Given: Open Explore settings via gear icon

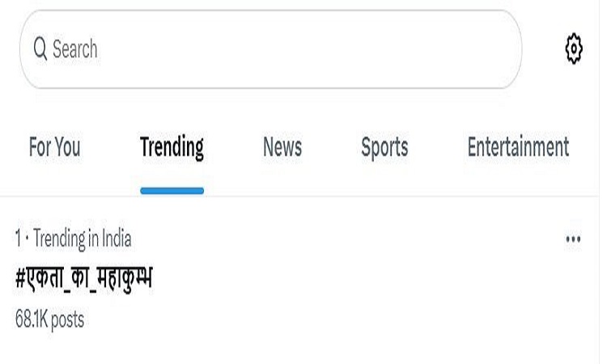Looking at the screenshot, I should tap(573, 49).
